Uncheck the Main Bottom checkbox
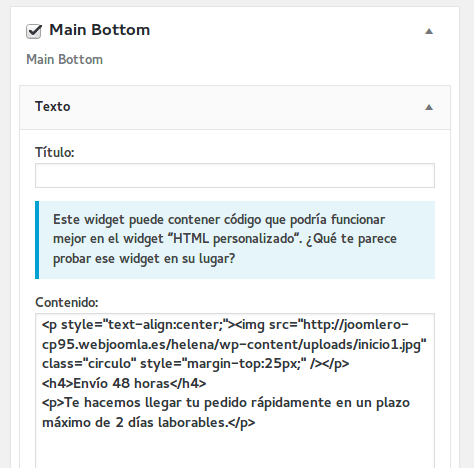 point(34,31)
